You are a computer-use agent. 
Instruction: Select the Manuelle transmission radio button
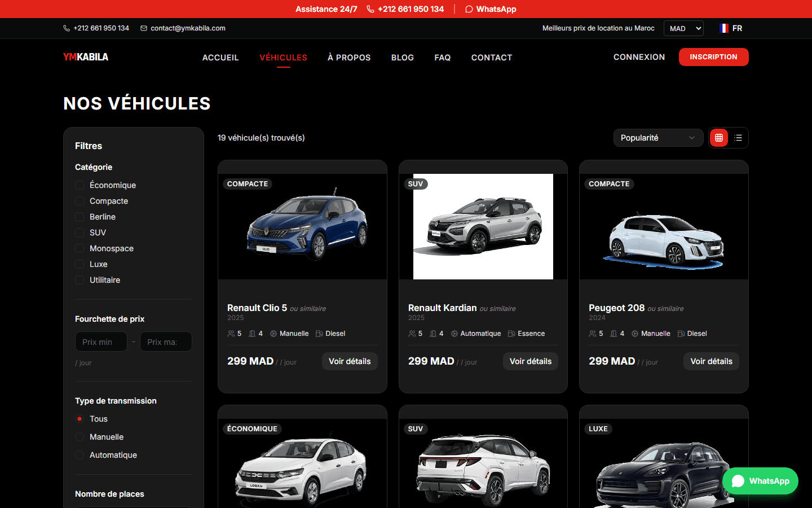[x=80, y=437]
